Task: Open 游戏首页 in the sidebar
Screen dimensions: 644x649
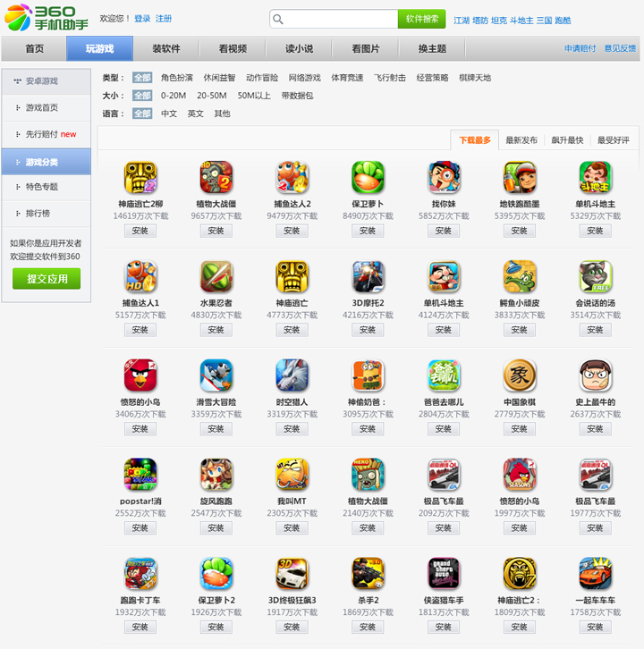Action: [47, 107]
